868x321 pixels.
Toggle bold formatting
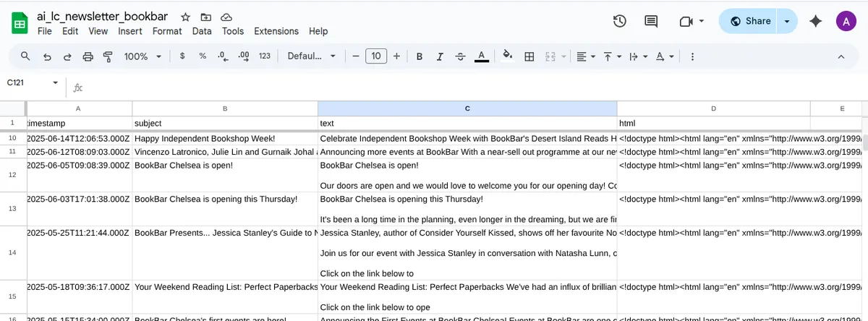419,56
